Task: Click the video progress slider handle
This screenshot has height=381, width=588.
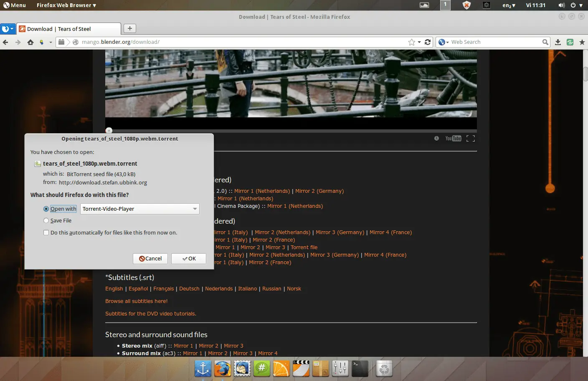Action: 109,131
